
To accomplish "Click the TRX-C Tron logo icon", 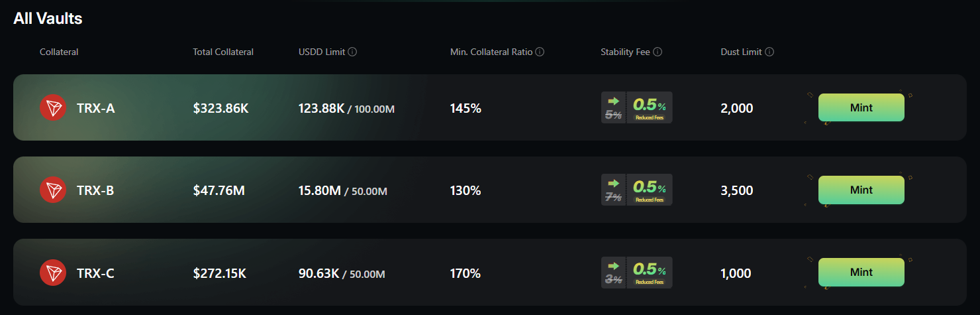I will [x=53, y=273].
